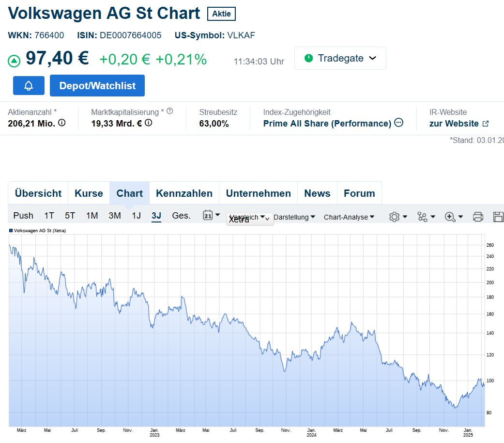The height and width of the screenshot is (443, 504).
Task: Click the external link icon after zur Website
Action: click(x=486, y=124)
